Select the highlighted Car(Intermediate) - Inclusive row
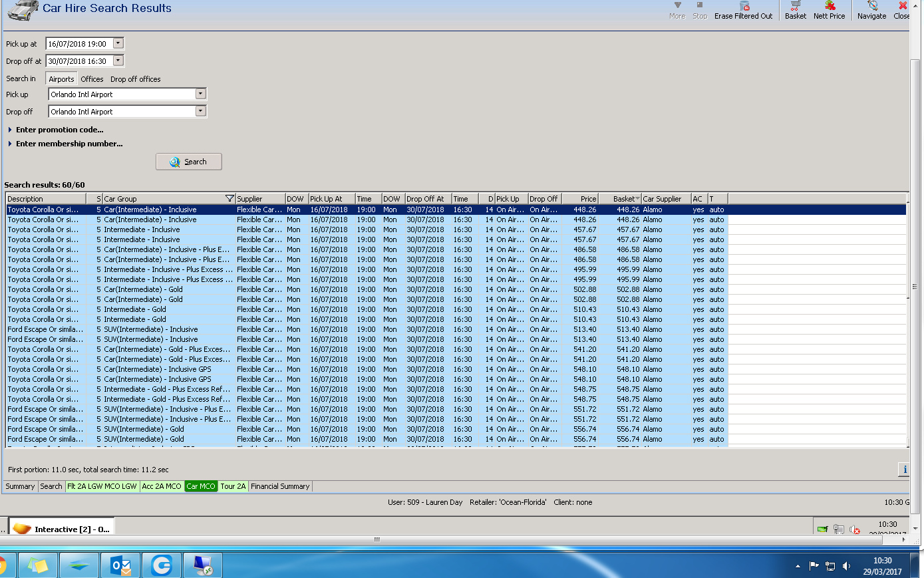 point(456,210)
